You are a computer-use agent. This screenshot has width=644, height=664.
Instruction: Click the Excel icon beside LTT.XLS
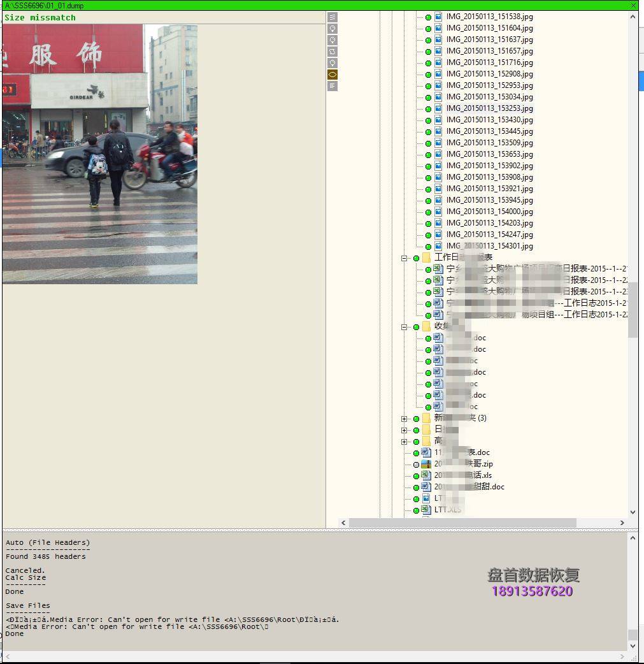[x=426, y=510]
